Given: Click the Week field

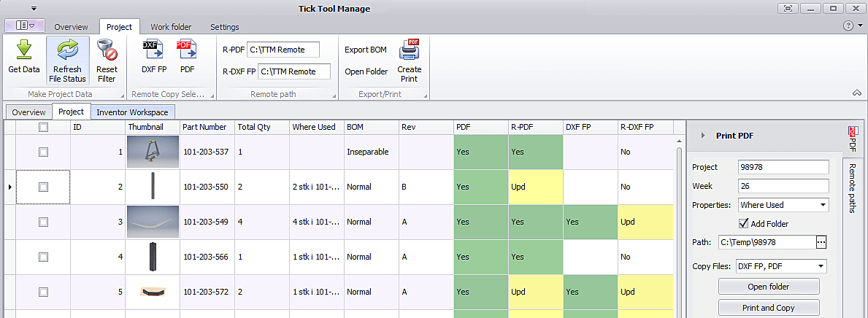Looking at the screenshot, I should [x=783, y=186].
